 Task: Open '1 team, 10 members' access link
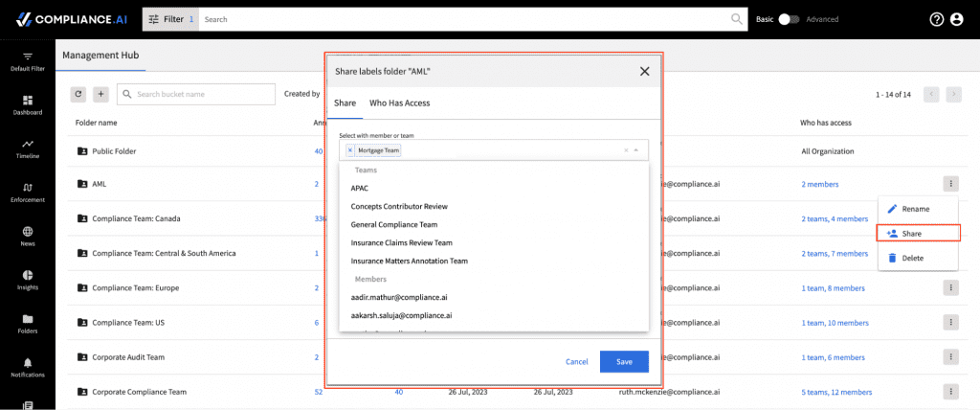pyautogui.click(x=835, y=323)
